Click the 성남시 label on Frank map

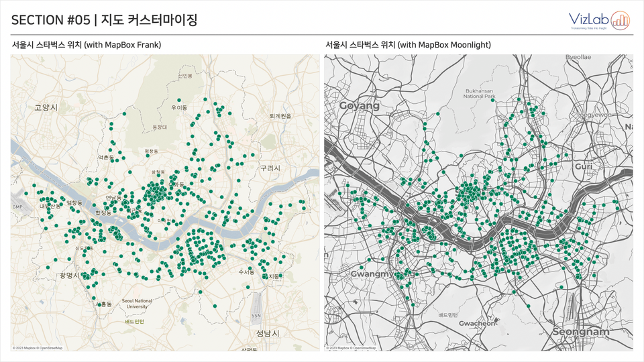[x=268, y=333]
